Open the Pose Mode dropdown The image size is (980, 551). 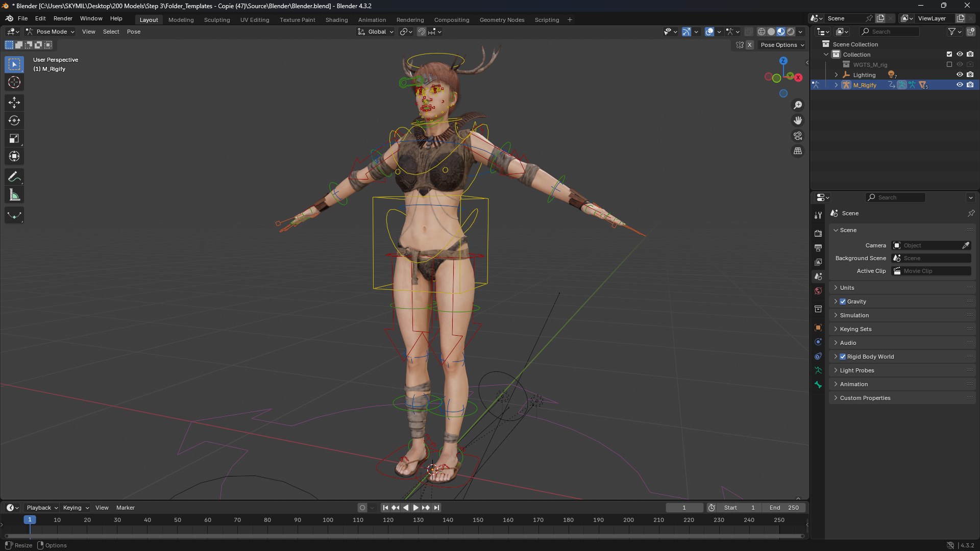pyautogui.click(x=51, y=32)
